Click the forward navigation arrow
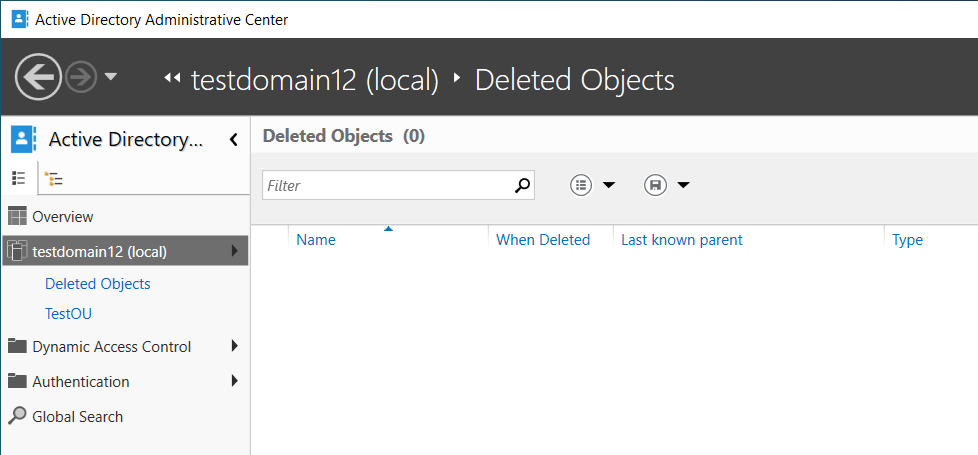This screenshot has width=978, height=455. click(81, 77)
